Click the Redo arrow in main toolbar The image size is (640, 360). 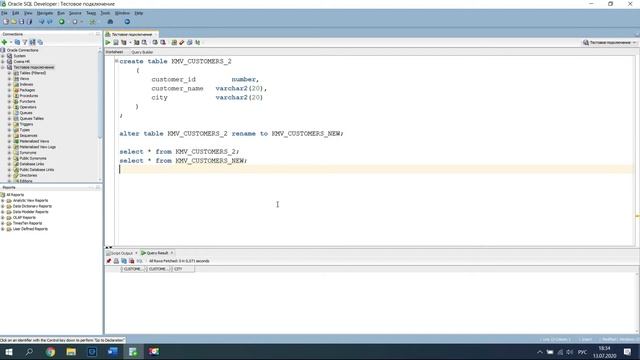(49, 22)
